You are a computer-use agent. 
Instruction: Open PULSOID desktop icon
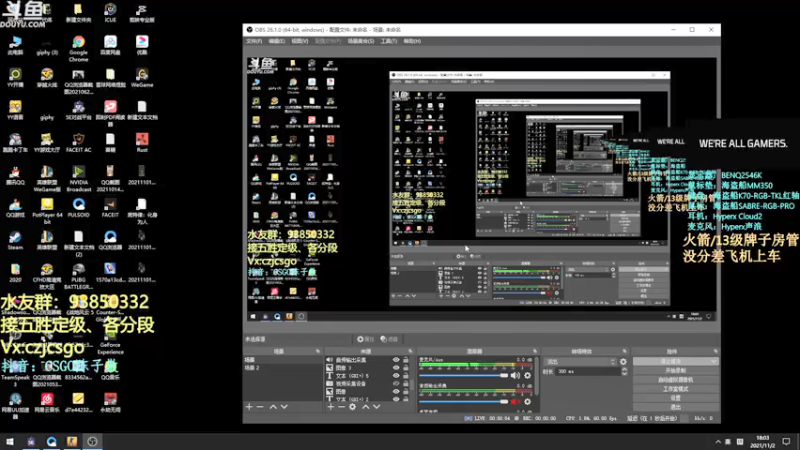pyautogui.click(x=78, y=208)
